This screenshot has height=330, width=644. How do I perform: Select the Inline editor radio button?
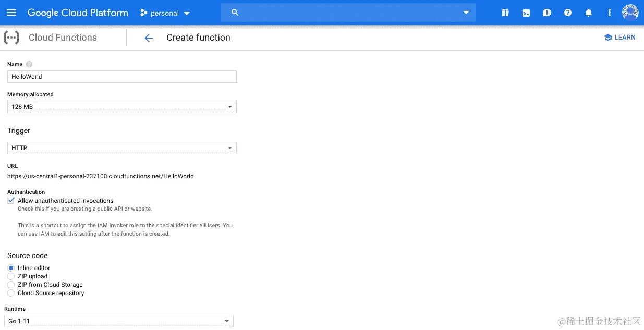tap(11, 268)
